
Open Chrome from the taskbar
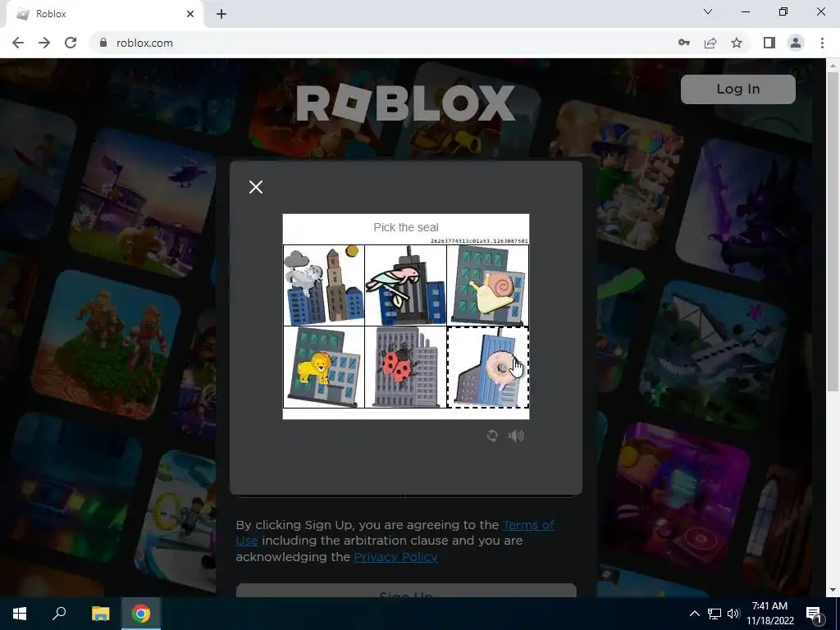[141, 614]
